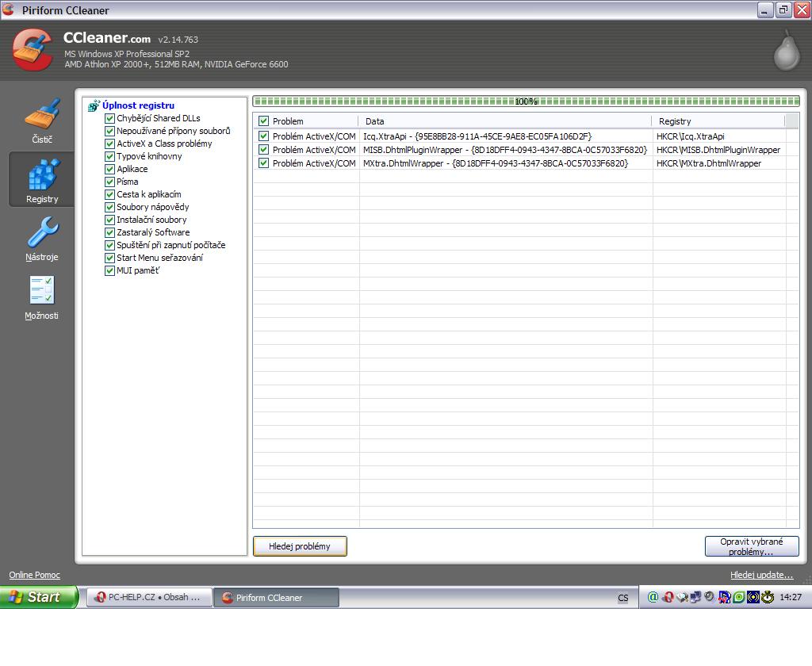Click Problém ActiveX/COM in MISB row
The height and width of the screenshot is (666, 812).
[314, 150]
